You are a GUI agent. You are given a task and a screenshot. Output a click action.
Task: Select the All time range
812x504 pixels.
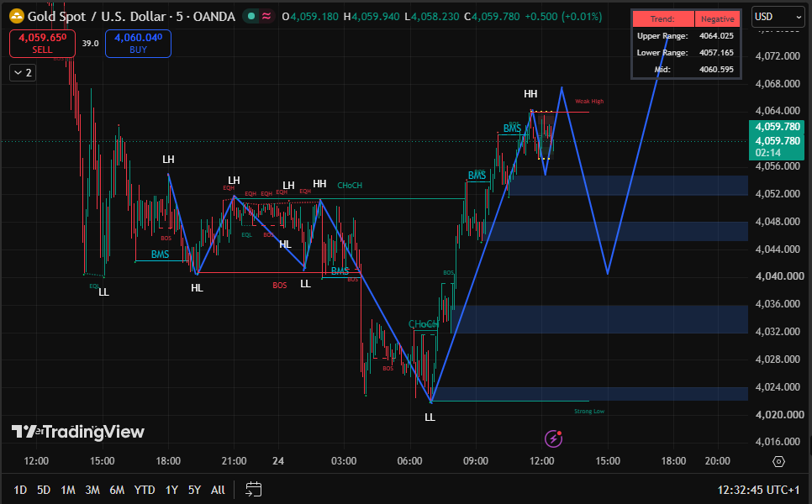218,490
